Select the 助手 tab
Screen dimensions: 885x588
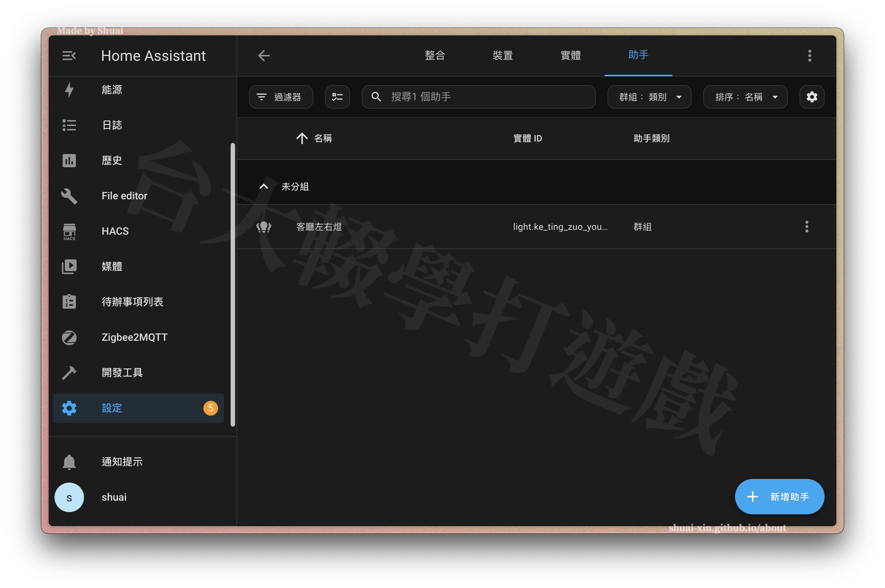click(x=638, y=55)
